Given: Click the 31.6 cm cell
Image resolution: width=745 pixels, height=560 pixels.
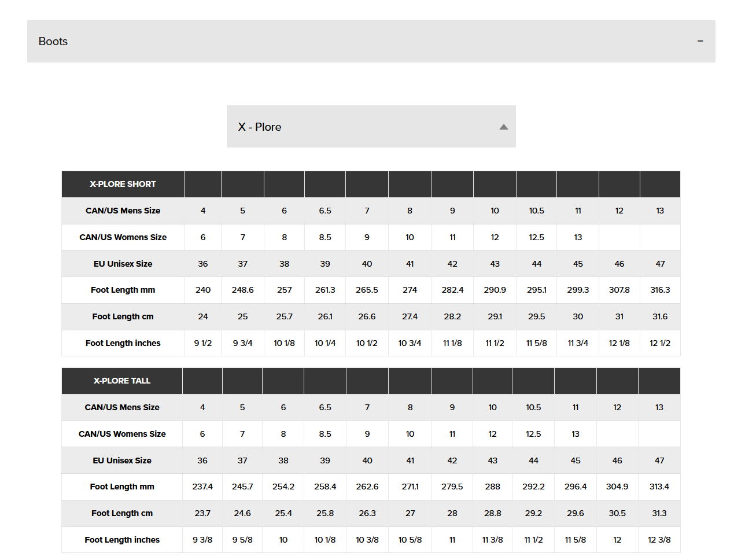Looking at the screenshot, I should point(660,316).
